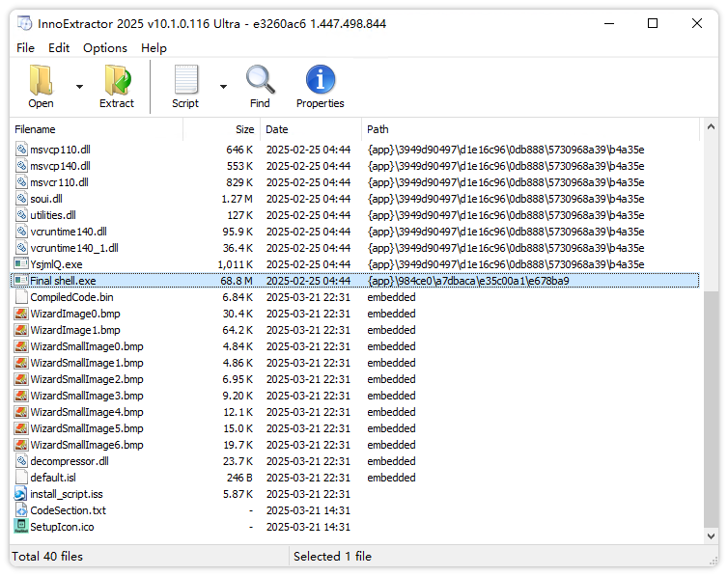Open the Edit menu
728x576 pixels.
point(59,48)
